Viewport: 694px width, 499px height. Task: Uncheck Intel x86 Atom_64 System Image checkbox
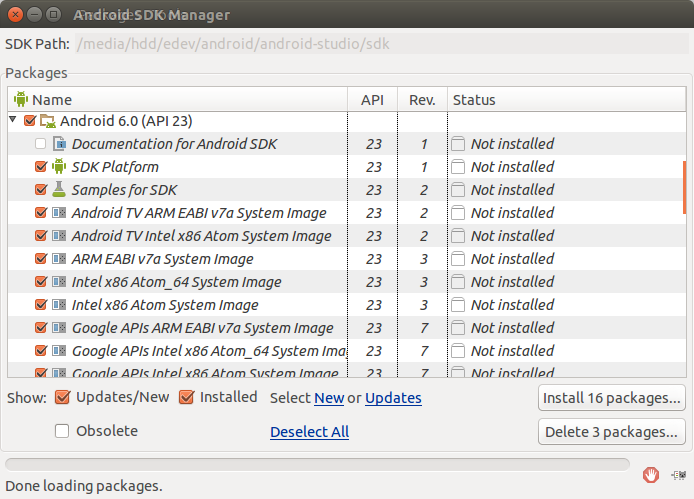pyautogui.click(x=41, y=282)
